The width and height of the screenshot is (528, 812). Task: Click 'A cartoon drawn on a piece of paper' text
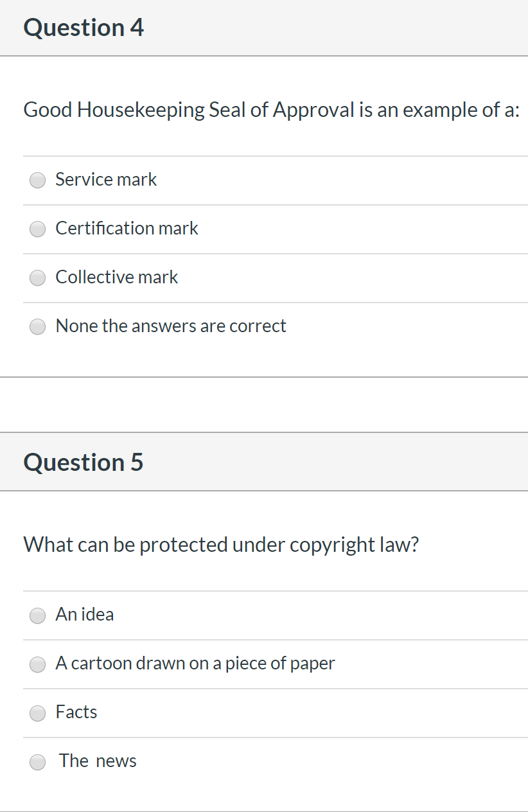[195, 663]
